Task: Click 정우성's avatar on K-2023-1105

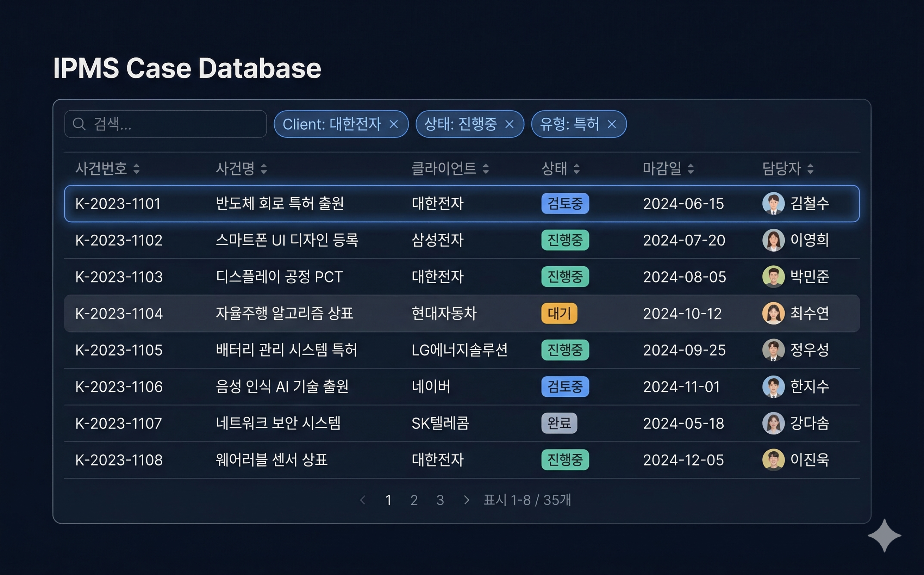Action: [774, 350]
